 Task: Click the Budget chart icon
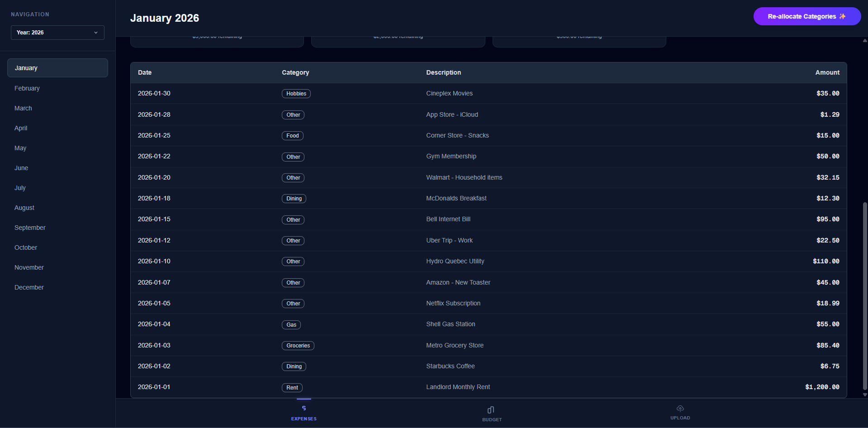pos(491,410)
